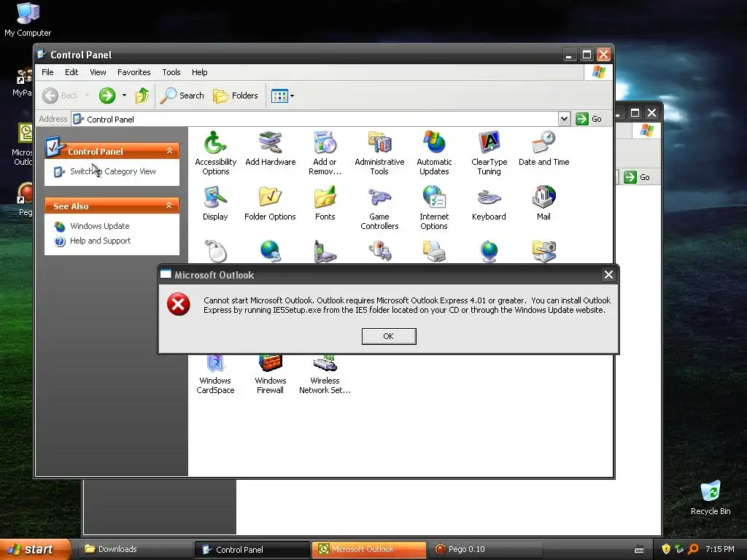Open the Edit menu
This screenshot has height=560, width=747.
click(x=71, y=72)
